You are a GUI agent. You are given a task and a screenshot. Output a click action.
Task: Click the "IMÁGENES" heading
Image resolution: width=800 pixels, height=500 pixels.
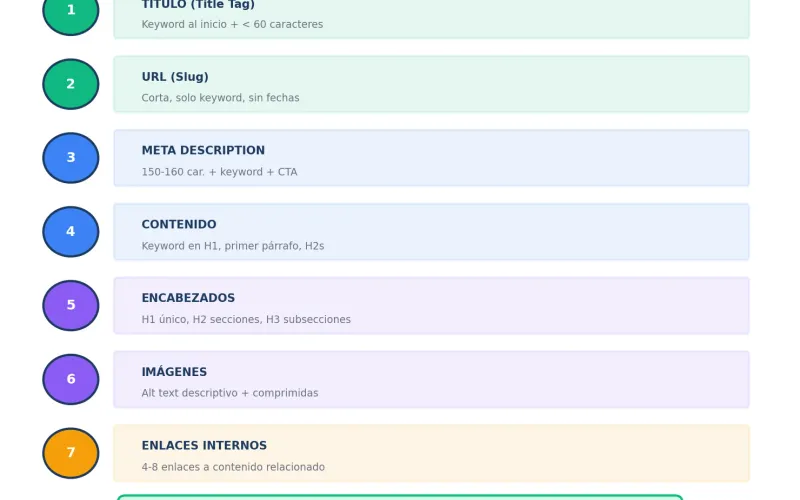coord(174,371)
